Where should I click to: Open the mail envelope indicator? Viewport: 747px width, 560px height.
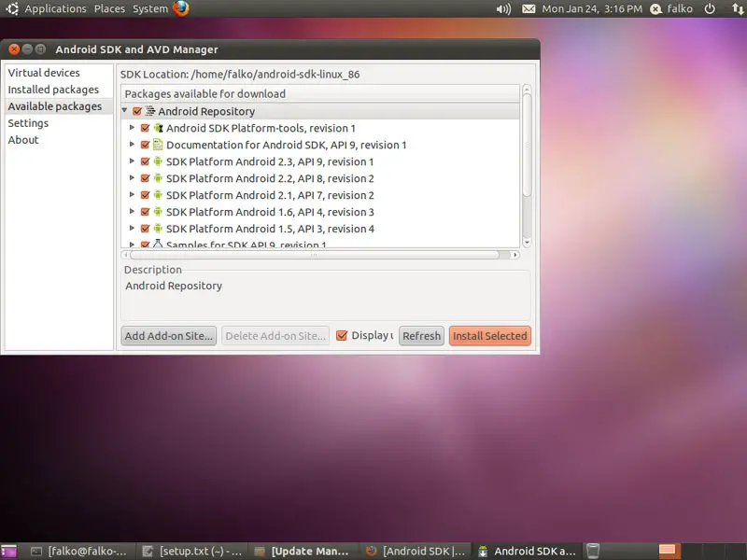tap(529, 9)
